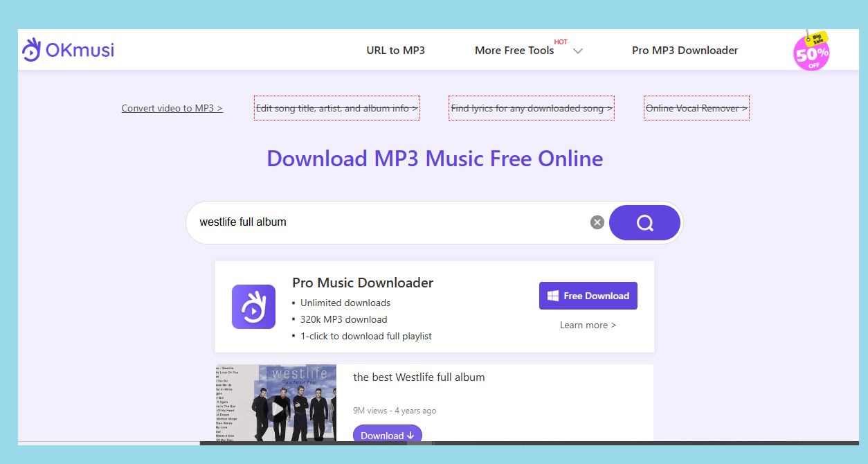Click the Download button for Westlife album
The height and width of the screenshot is (464, 868).
(388, 434)
